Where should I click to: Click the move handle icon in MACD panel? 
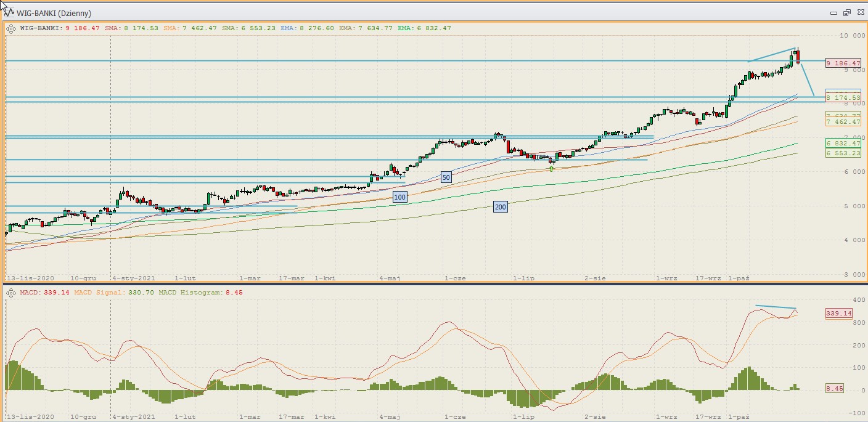click(x=10, y=293)
